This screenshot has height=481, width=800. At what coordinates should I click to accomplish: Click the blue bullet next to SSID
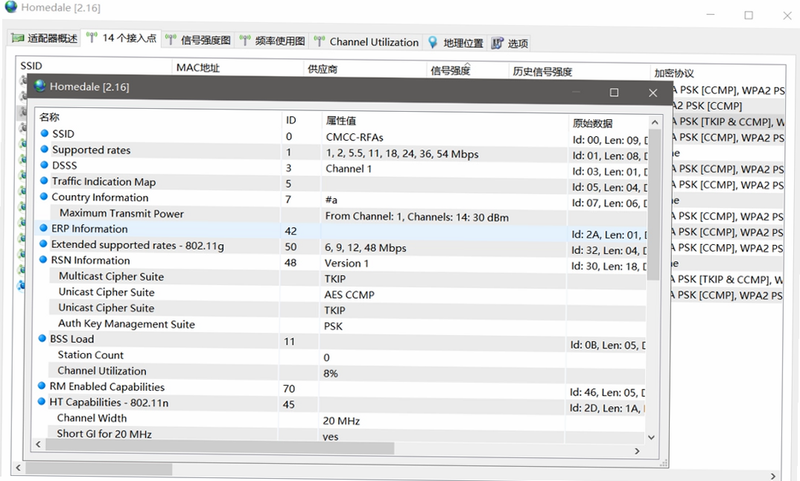click(45, 133)
